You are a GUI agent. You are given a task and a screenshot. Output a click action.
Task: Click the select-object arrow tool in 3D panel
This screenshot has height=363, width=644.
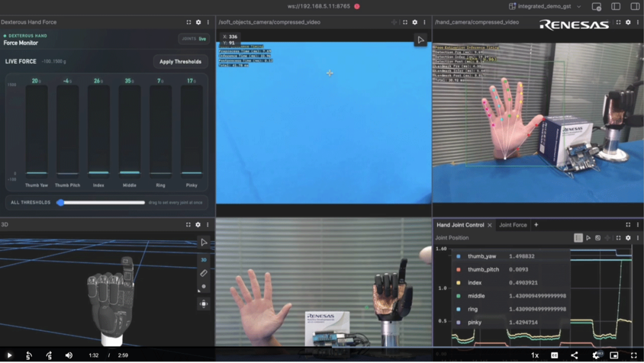coord(204,242)
